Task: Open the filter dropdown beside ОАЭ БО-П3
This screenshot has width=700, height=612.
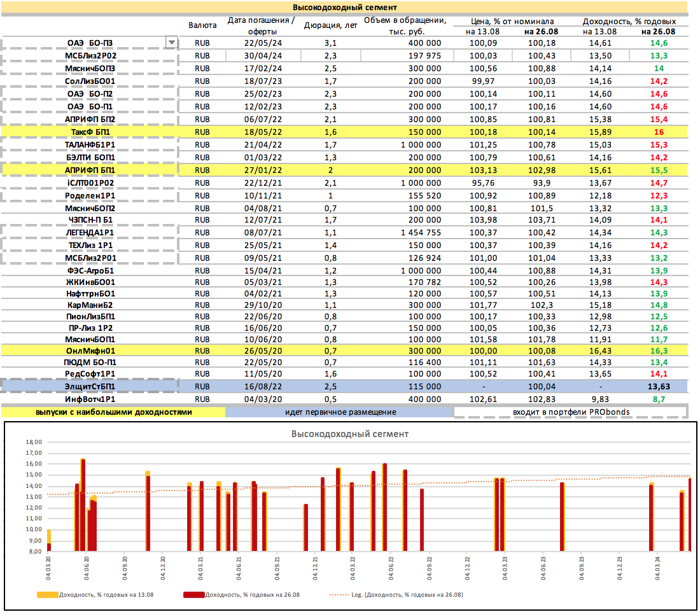Action: 171,43
